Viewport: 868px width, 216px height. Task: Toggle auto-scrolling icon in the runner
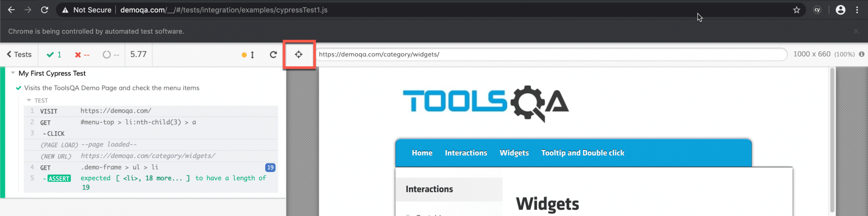248,55
